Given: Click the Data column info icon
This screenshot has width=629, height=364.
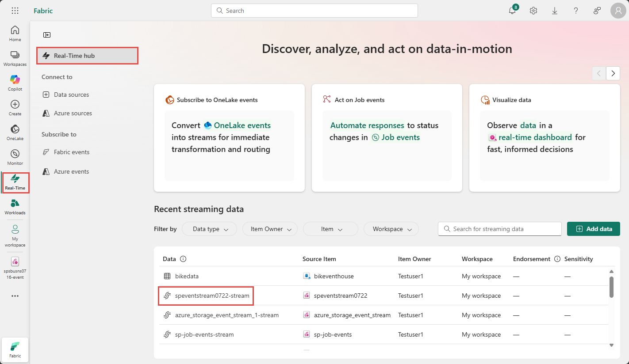Looking at the screenshot, I should tap(183, 259).
